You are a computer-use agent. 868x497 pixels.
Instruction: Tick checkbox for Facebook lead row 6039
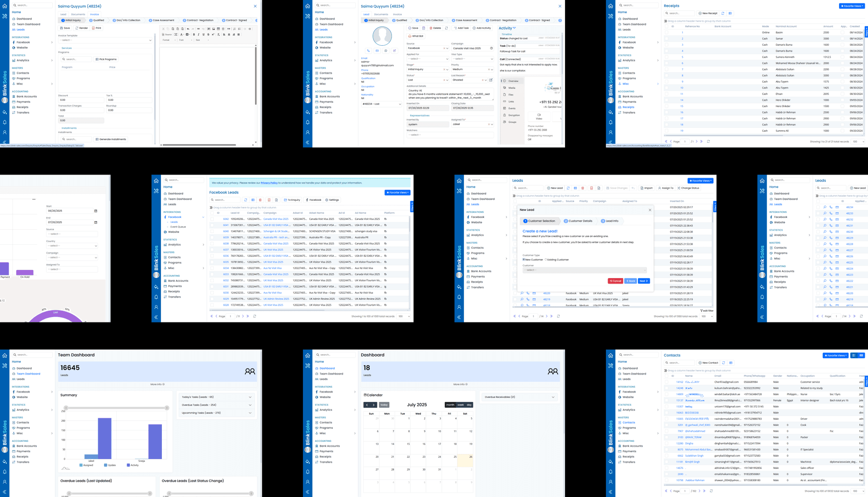[212, 237]
